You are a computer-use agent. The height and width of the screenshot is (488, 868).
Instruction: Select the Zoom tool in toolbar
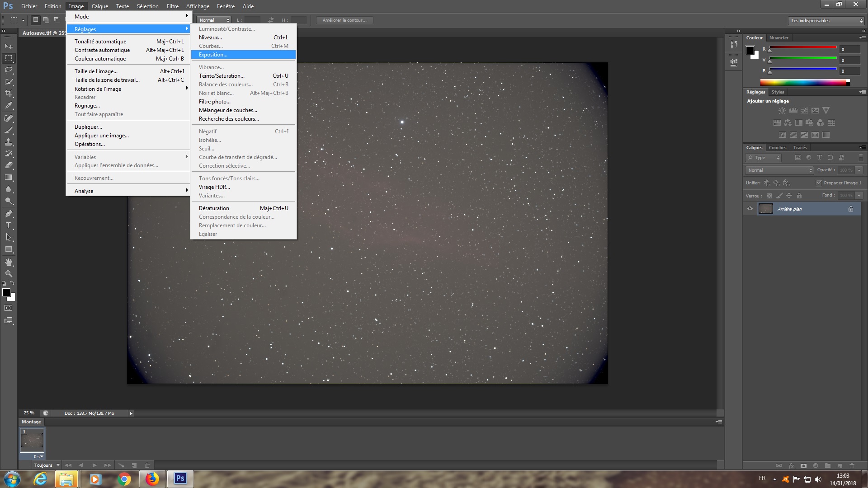(9, 274)
